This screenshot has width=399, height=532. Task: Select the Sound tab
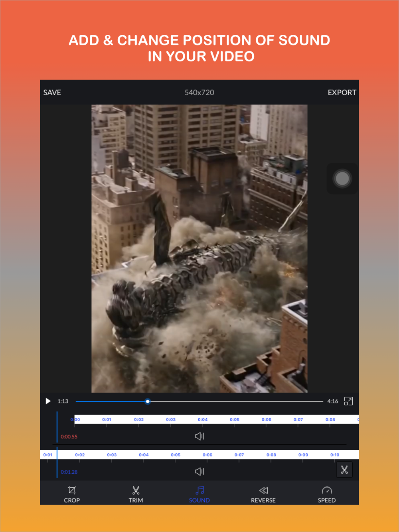[x=199, y=495]
